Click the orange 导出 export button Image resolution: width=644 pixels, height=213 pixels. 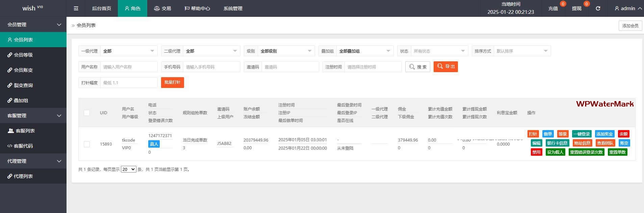click(445, 67)
